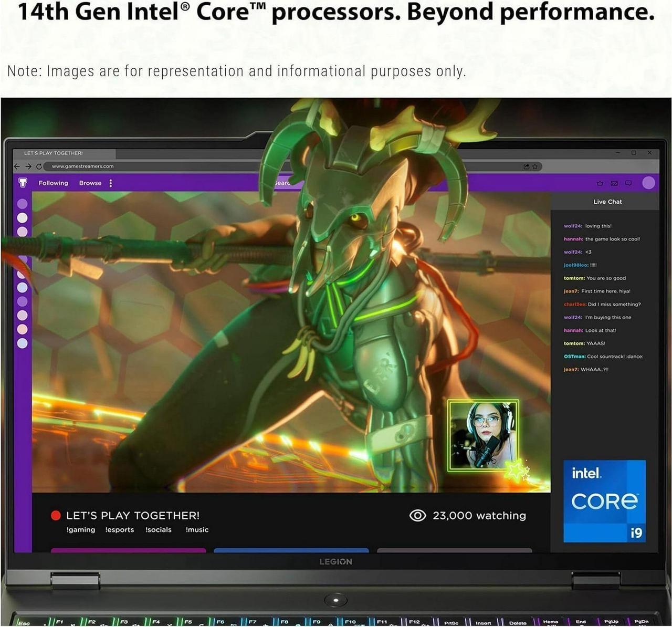
Task: Select the topmost channel circle in sidebar
Action: pos(22,204)
